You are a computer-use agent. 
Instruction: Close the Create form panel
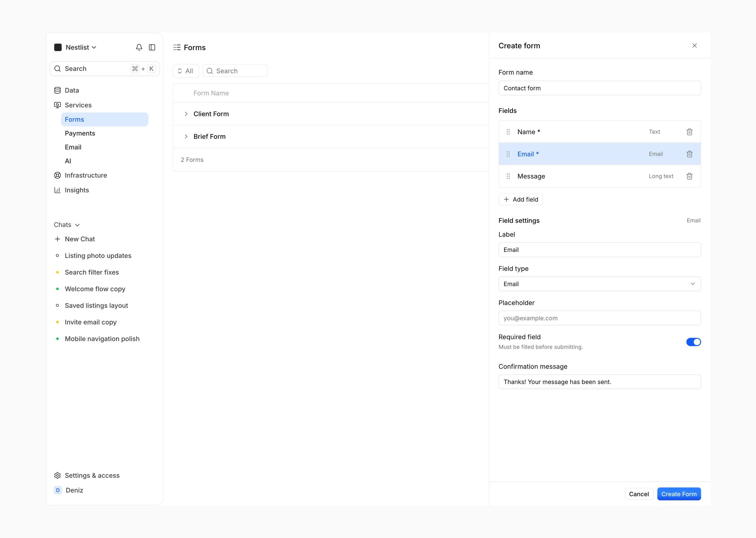(x=694, y=46)
